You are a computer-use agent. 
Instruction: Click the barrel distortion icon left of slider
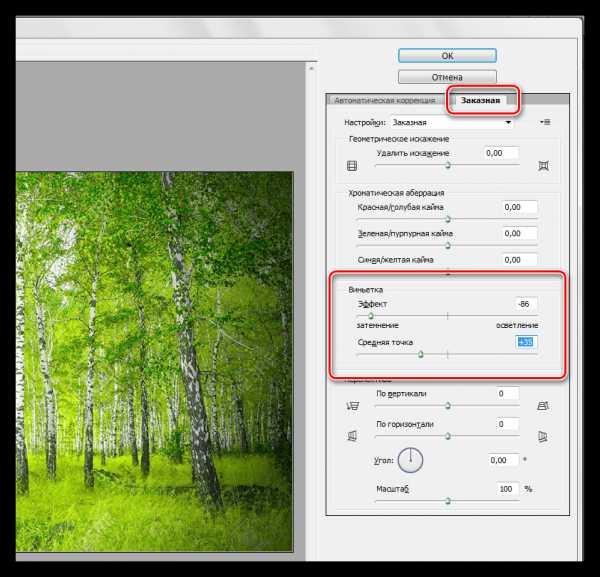click(351, 166)
